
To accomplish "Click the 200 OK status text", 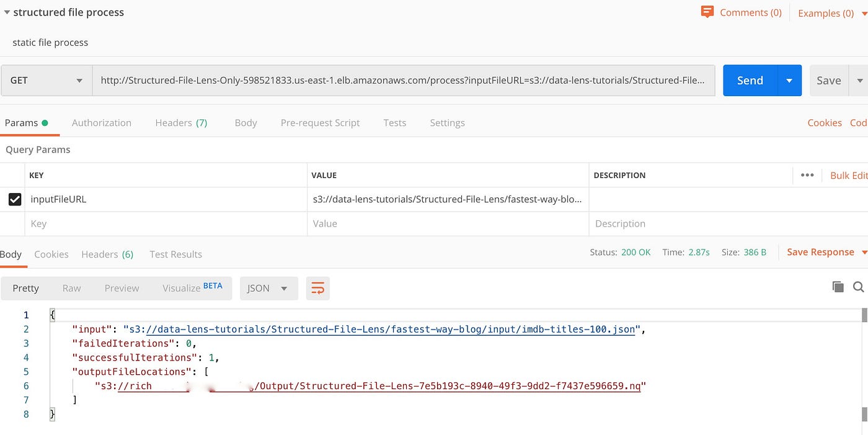I will tap(635, 253).
